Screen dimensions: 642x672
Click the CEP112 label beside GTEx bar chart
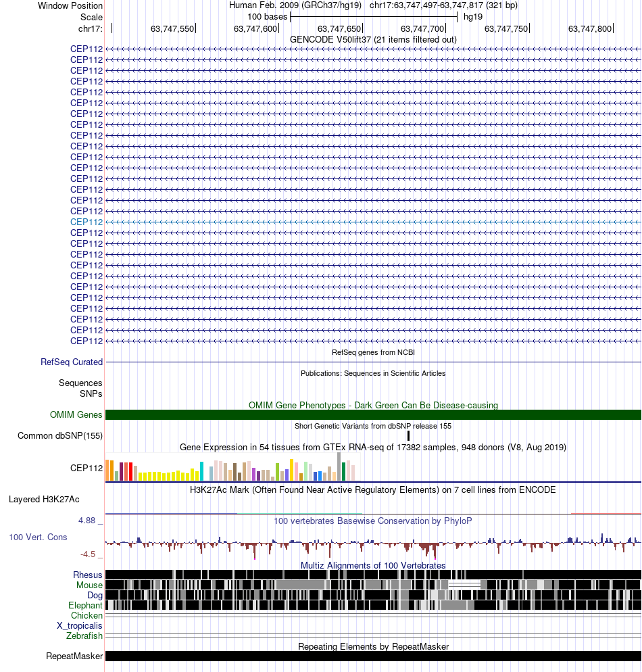tap(87, 468)
